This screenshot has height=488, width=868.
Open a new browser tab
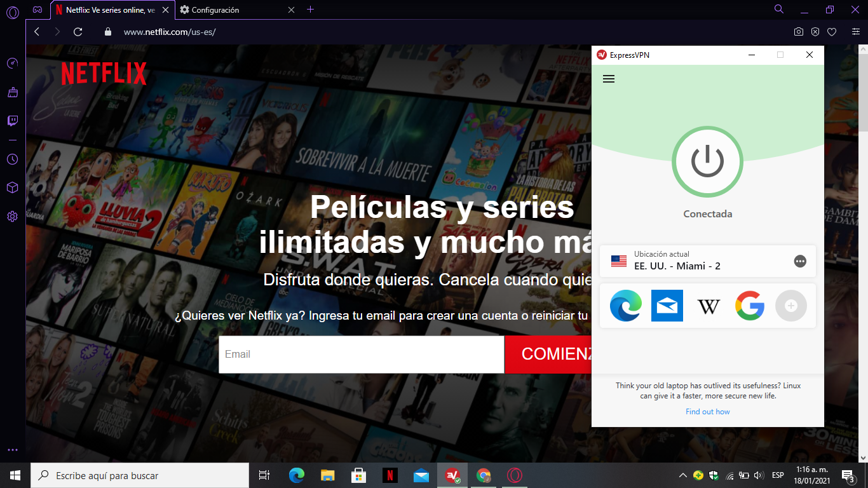pos(310,10)
